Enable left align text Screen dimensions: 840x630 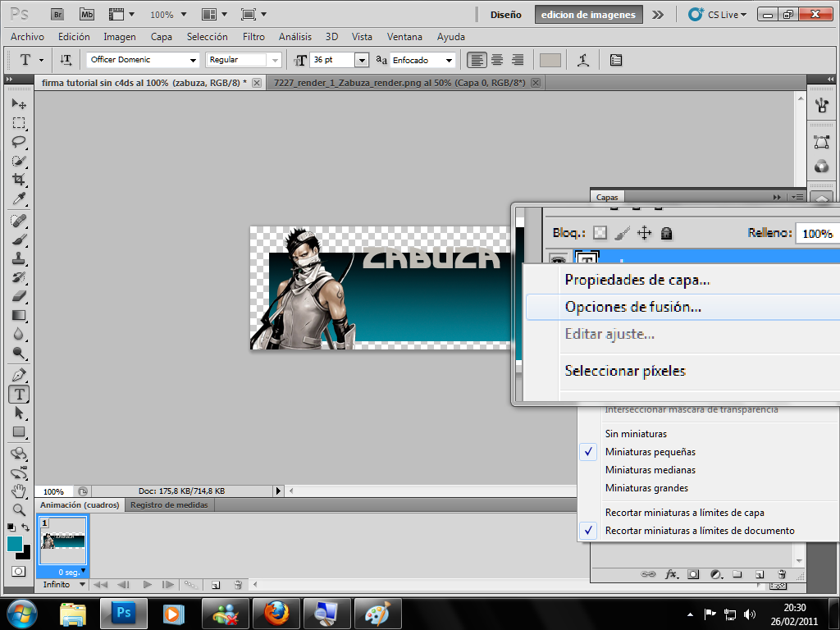(477, 60)
